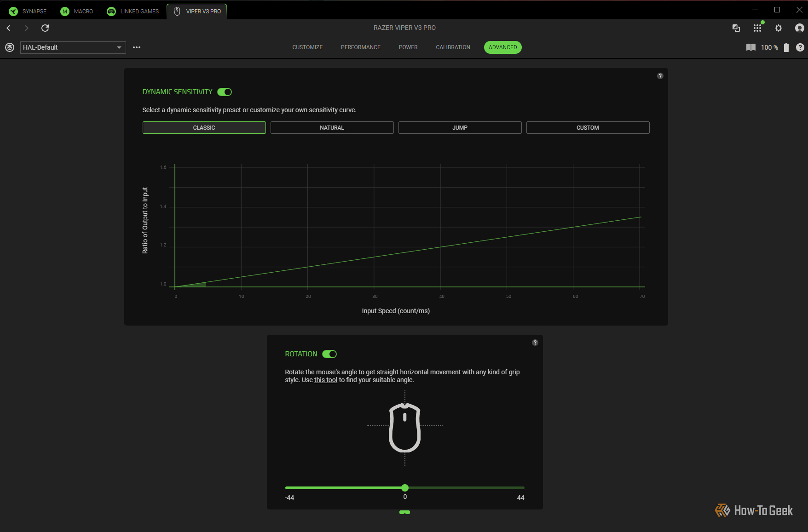Open the user account profile icon
Viewport: 808px width, 532px height.
[x=799, y=28]
